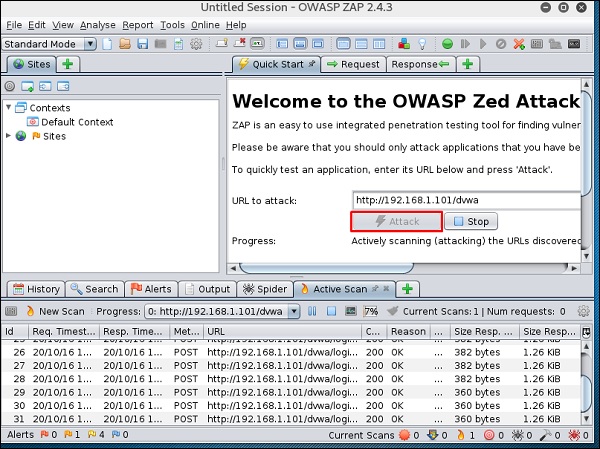
Task: Click the 7% scan progress bar
Action: (x=371, y=311)
